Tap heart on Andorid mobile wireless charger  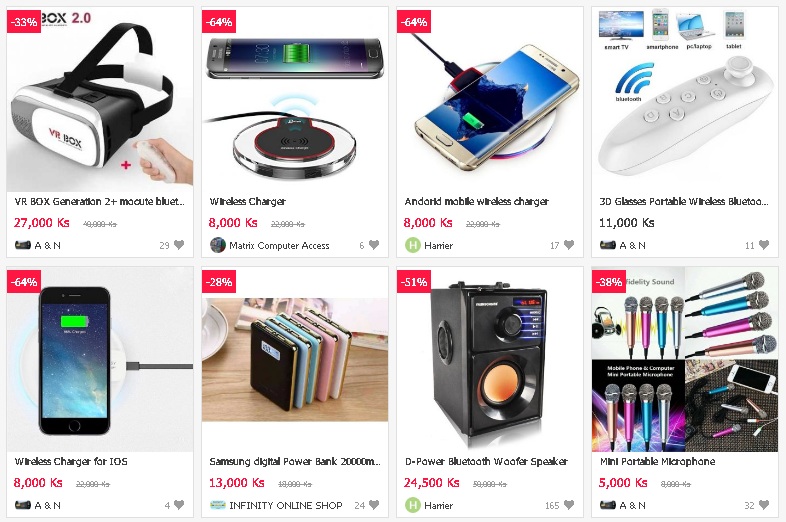[x=569, y=245]
